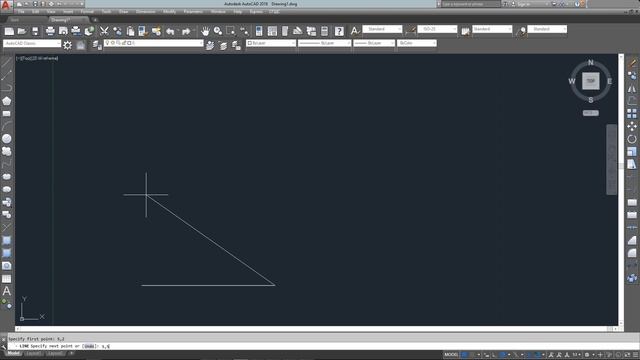Screen dimensions: 640x360
Task: Click the MODEL space toggle button
Action: pyautogui.click(x=451, y=355)
